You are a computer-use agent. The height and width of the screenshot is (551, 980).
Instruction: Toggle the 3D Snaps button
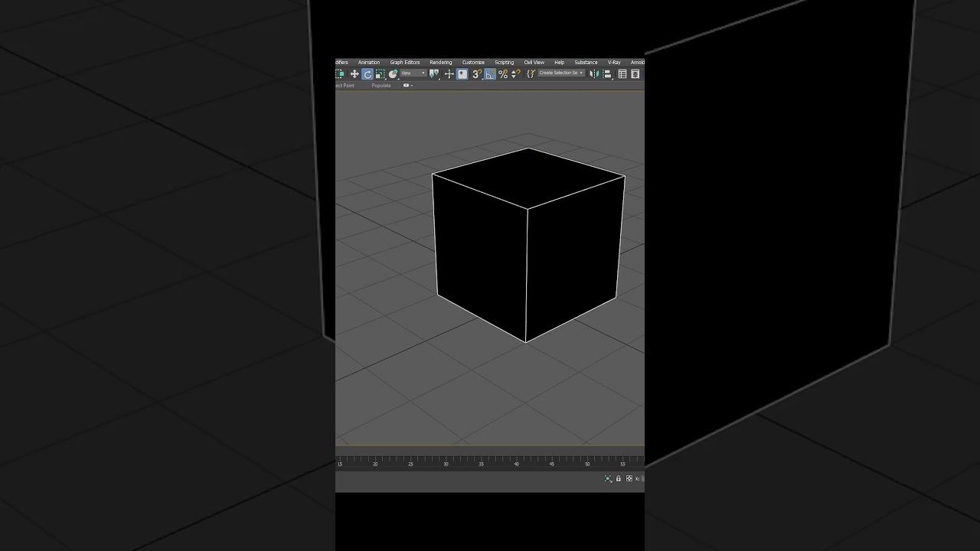[477, 74]
